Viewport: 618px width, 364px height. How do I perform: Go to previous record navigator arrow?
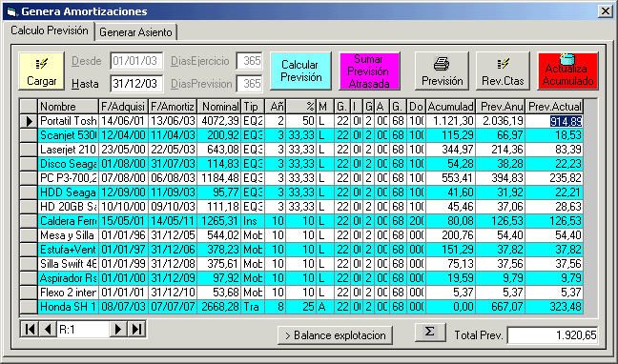48,329
